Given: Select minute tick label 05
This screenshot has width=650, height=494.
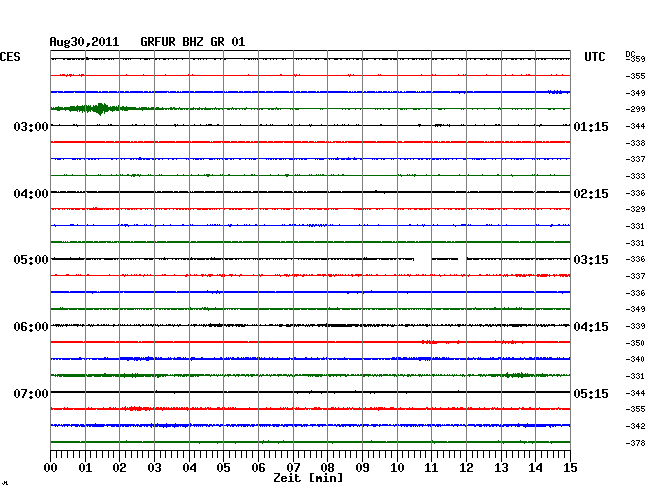Looking at the screenshot, I should click(223, 467).
